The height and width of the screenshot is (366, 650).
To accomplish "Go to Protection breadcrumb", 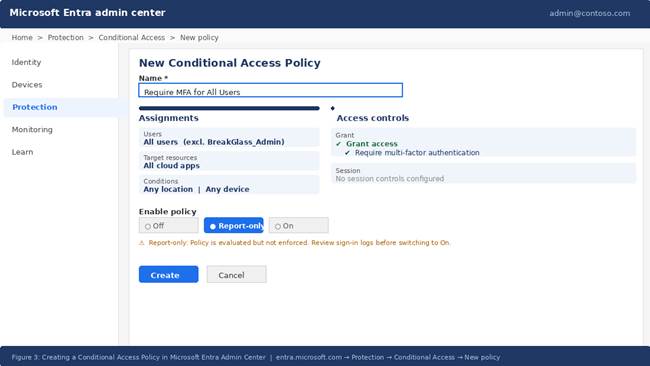I will point(65,38).
